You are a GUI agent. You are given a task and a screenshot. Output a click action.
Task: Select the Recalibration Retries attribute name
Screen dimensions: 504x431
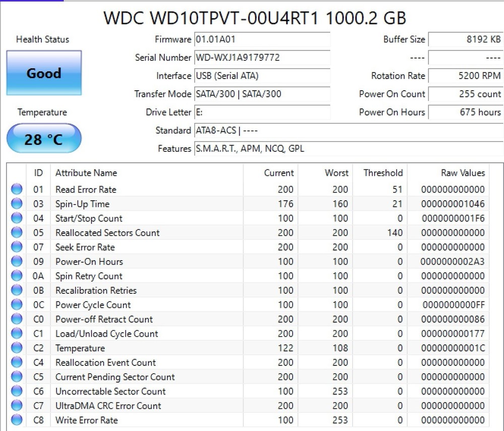[x=96, y=290]
